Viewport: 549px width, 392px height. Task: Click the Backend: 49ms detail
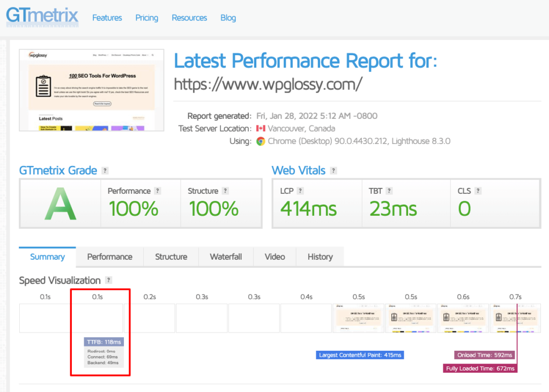click(x=103, y=363)
